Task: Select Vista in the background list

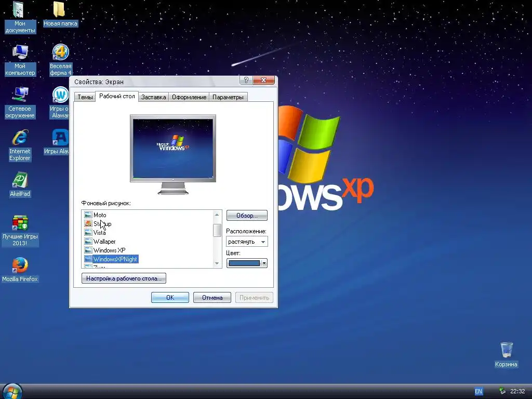Action: click(99, 232)
